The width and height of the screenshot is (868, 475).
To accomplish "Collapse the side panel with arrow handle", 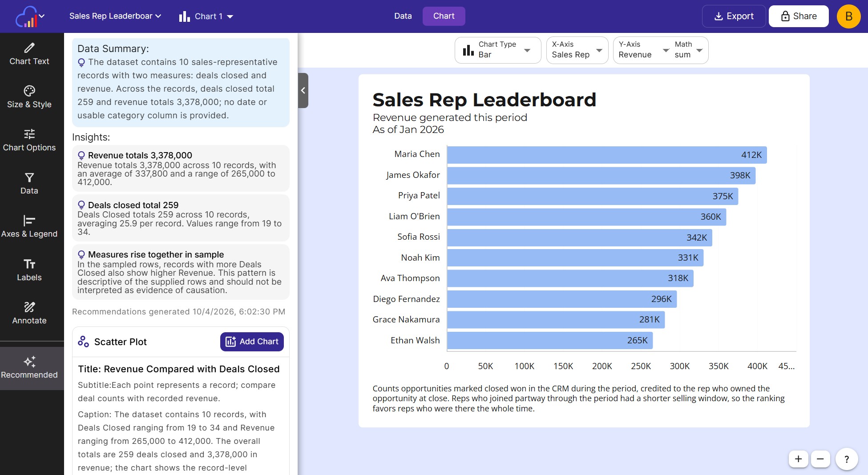I will 303,90.
